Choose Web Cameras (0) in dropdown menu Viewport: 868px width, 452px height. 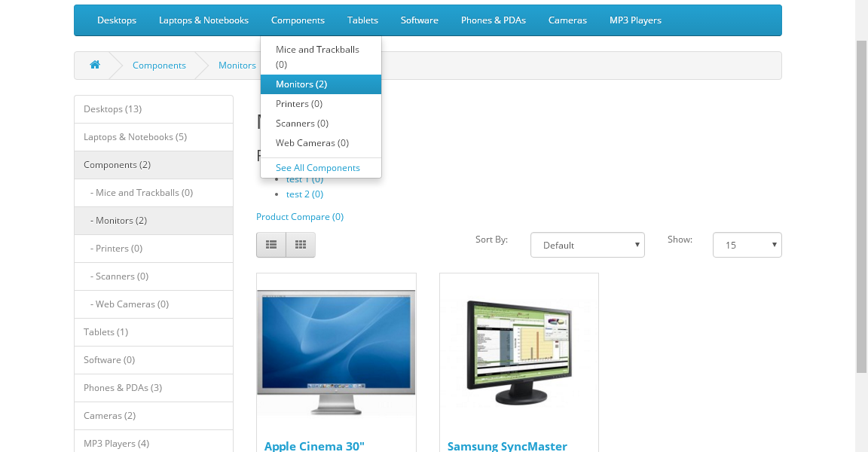click(320, 142)
